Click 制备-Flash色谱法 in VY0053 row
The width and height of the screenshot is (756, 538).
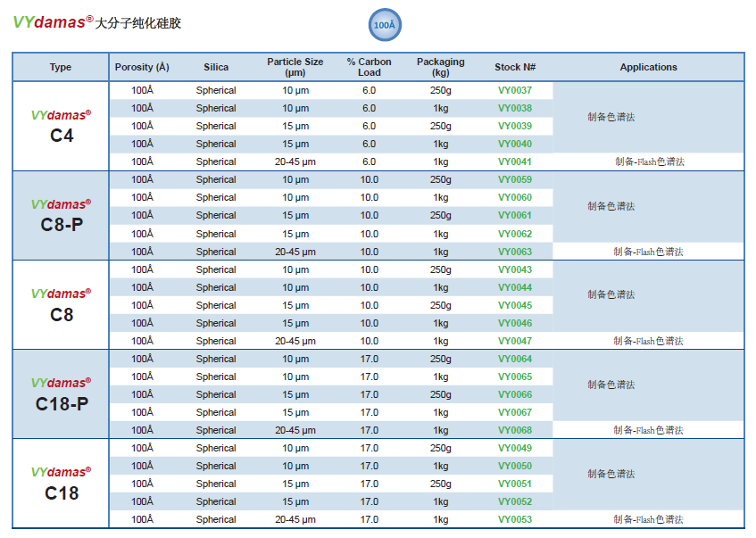pyautogui.click(x=648, y=519)
